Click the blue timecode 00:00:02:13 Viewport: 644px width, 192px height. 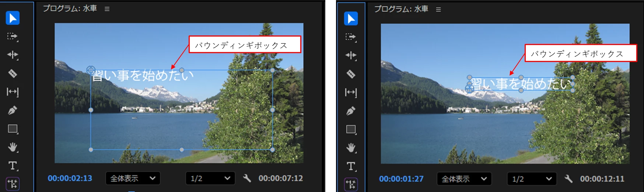70,178
